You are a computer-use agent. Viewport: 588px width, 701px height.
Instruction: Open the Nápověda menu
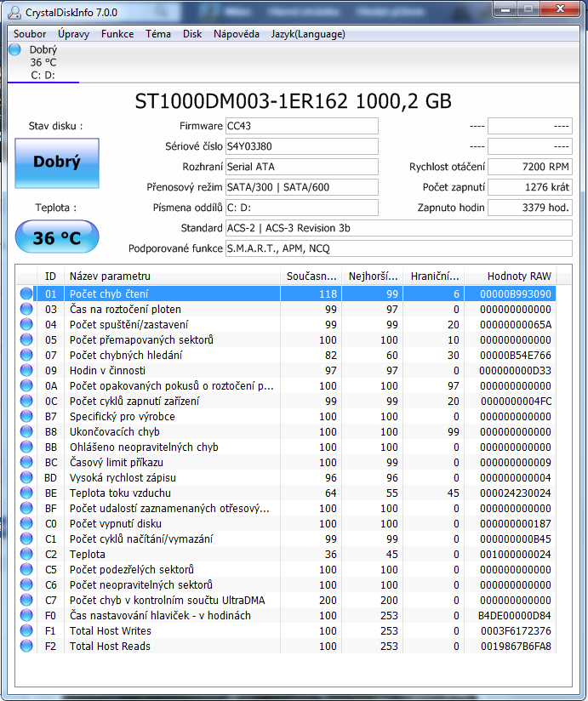coord(237,34)
